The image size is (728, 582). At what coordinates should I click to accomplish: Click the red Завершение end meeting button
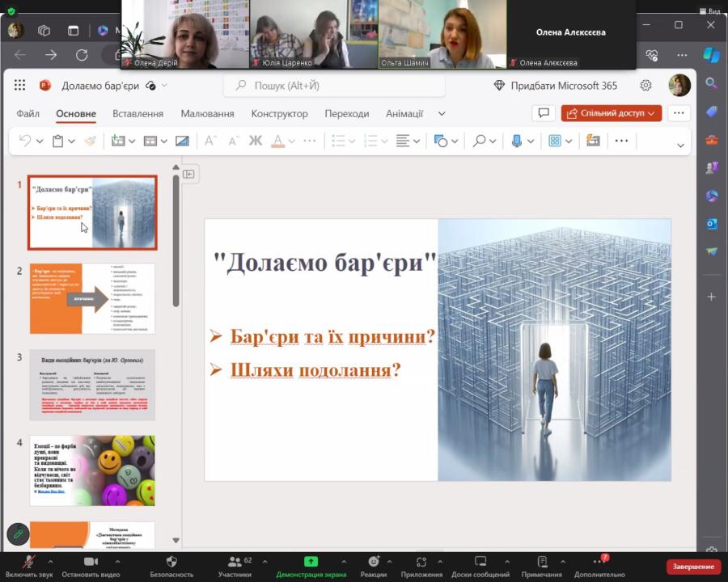[x=693, y=566]
